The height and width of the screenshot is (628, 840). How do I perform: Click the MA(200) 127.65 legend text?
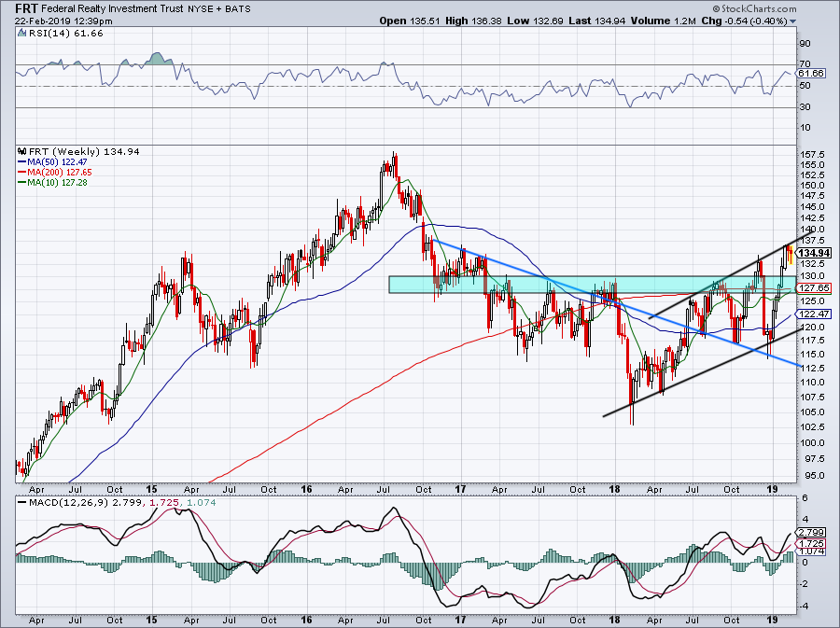tap(60, 173)
